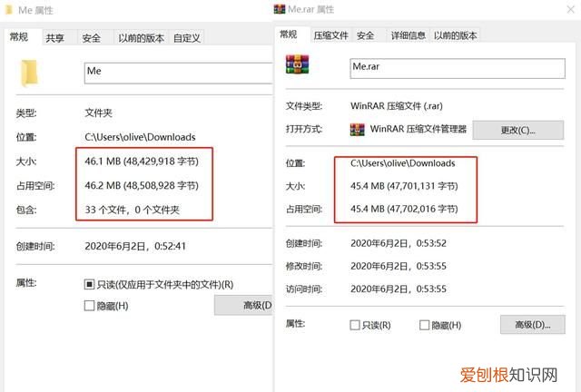Click location path in Me.rar properties

pyautogui.click(x=403, y=163)
